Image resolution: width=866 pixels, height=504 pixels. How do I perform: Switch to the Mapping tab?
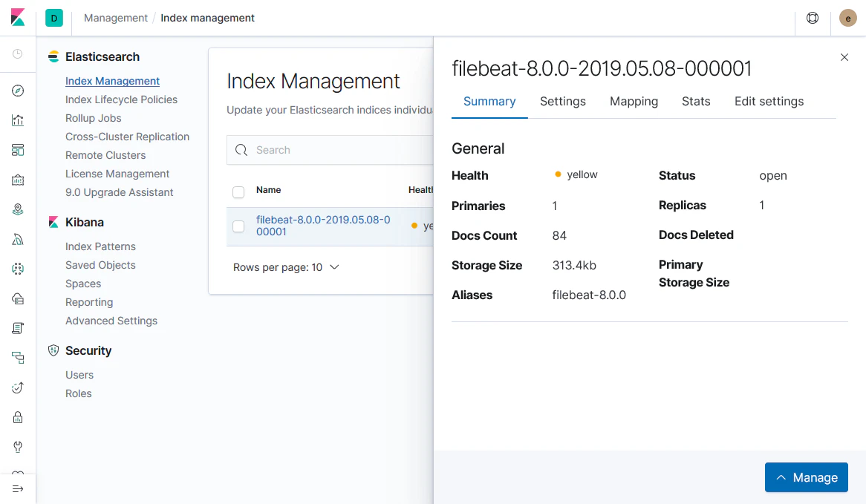click(634, 102)
